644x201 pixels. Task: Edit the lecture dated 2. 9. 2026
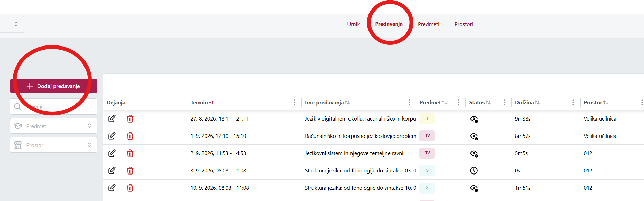click(x=112, y=153)
